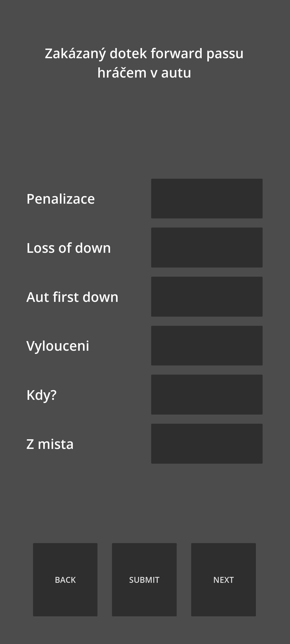290x644 pixels.
Task: Tap the heading line 'hráčem v autu'
Action: click(x=144, y=73)
